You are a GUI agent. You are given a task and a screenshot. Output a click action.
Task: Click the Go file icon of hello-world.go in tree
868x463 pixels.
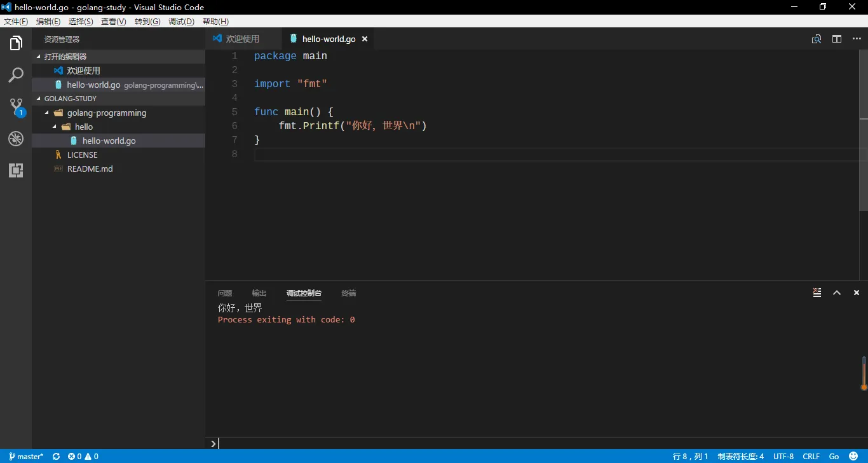[x=74, y=141]
